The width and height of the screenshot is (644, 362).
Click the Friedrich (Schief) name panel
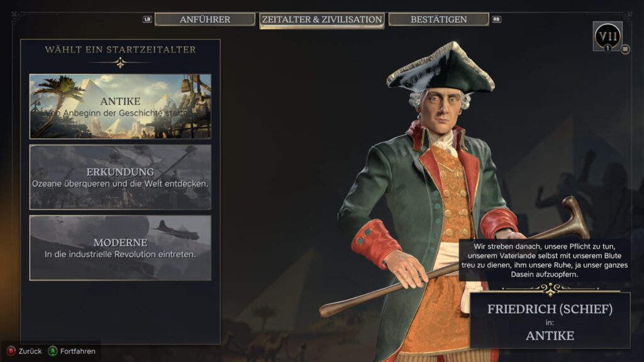click(550, 321)
